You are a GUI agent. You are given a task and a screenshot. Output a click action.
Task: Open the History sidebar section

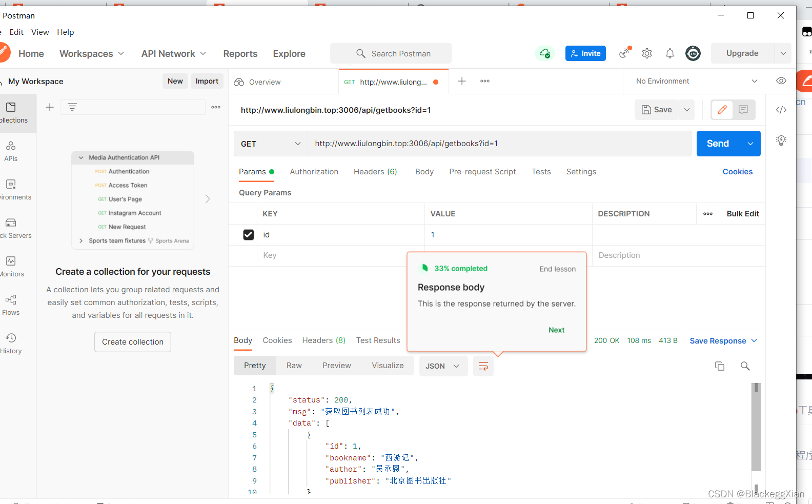tap(11, 344)
